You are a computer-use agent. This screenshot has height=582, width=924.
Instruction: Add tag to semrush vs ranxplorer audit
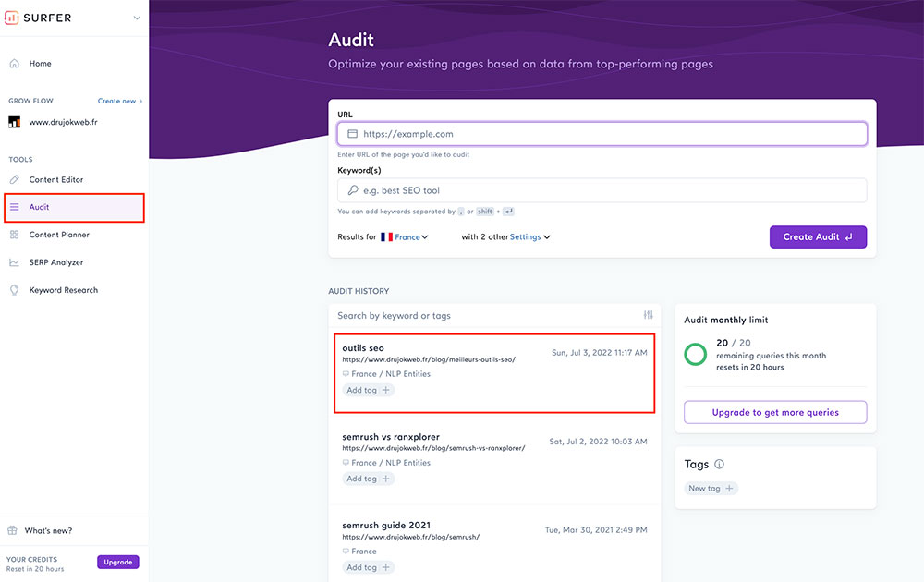coord(369,479)
